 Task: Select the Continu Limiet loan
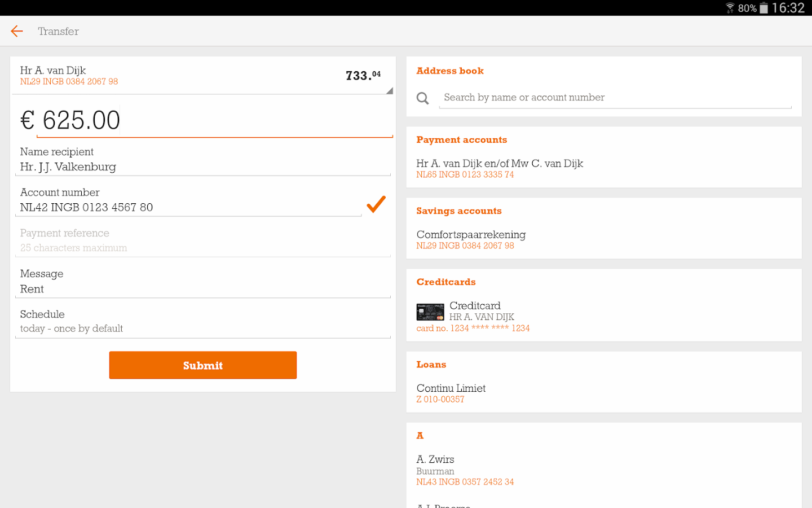click(451, 393)
